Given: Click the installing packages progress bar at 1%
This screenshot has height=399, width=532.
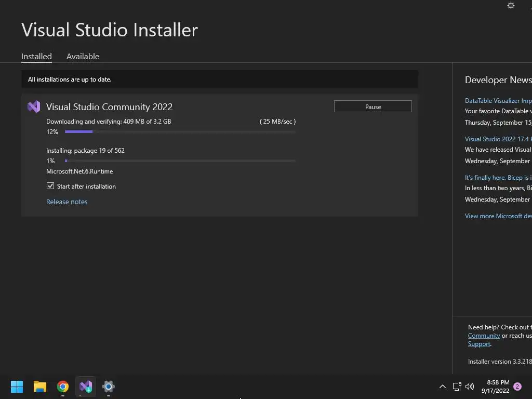Looking at the screenshot, I should (x=180, y=161).
